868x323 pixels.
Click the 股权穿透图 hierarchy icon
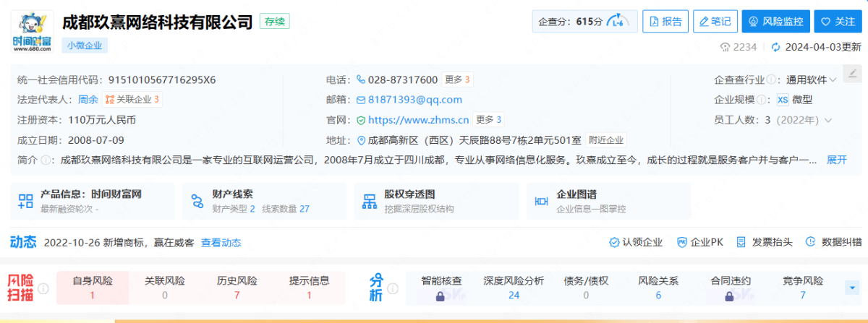(370, 202)
